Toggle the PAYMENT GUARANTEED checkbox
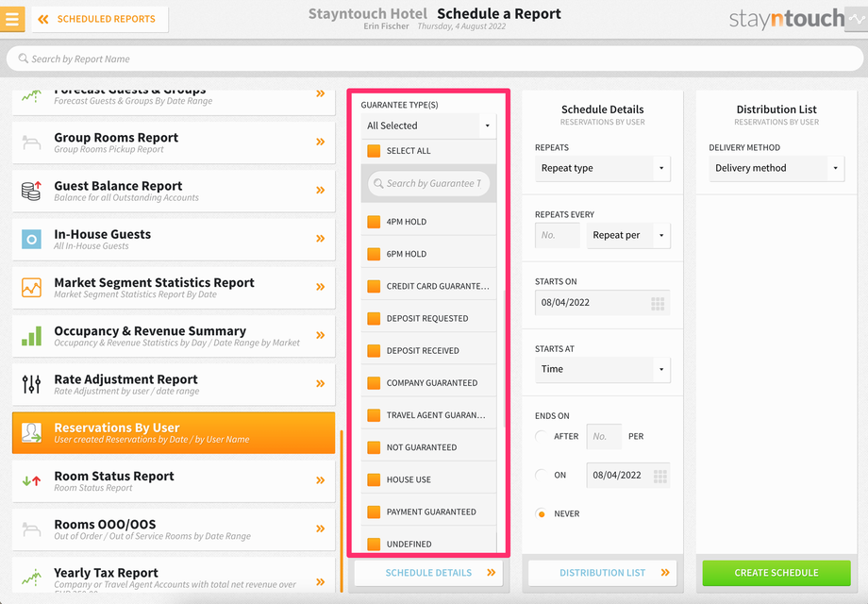This screenshot has height=604, width=868. [x=374, y=512]
